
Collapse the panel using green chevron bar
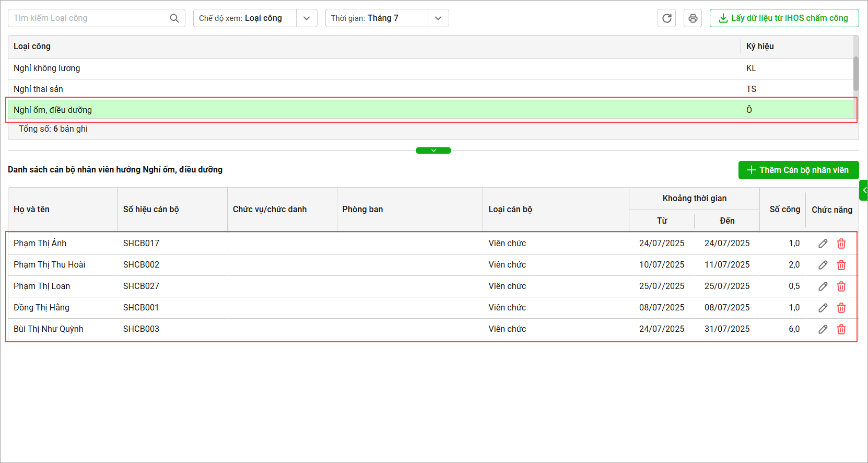[433, 151]
